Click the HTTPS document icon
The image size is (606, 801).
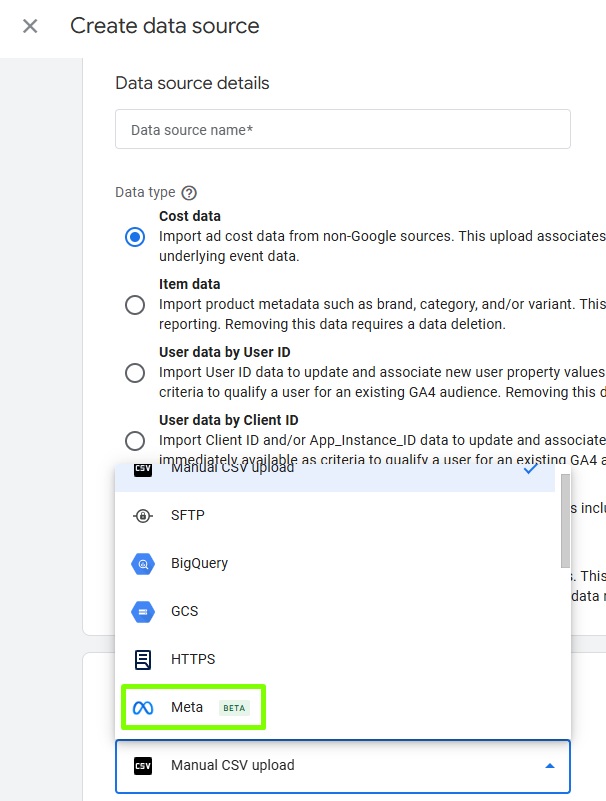point(141,659)
